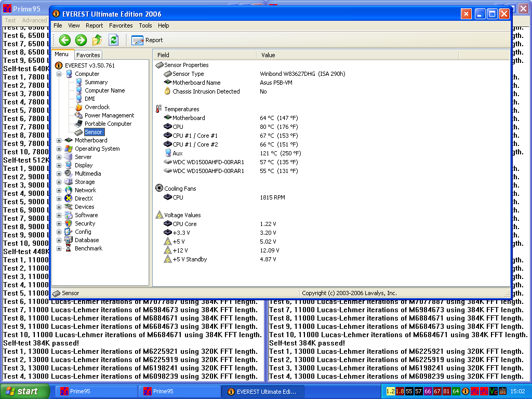Open the Computer Name page icon
This screenshot has height=399, width=532.
(x=79, y=90)
